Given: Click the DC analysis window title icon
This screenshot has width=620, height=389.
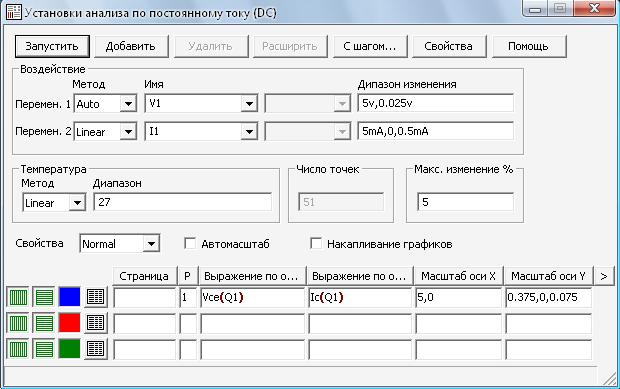Looking at the screenshot, I should click(14, 12).
